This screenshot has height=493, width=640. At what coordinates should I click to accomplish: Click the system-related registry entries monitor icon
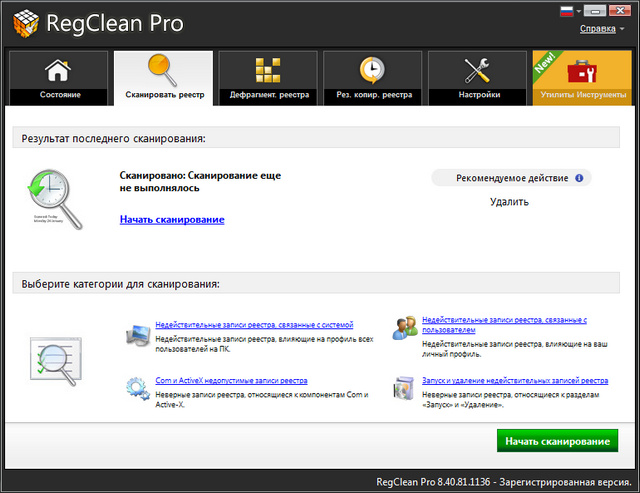138,335
